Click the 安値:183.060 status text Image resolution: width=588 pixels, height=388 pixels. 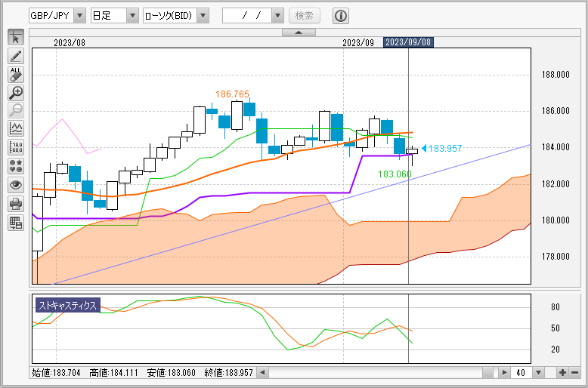coord(171,373)
